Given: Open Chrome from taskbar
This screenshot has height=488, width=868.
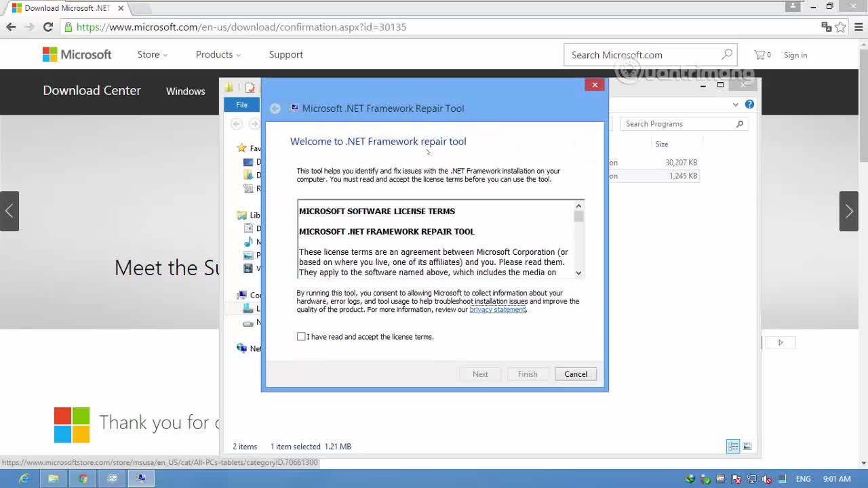Looking at the screenshot, I should pyautogui.click(x=82, y=479).
